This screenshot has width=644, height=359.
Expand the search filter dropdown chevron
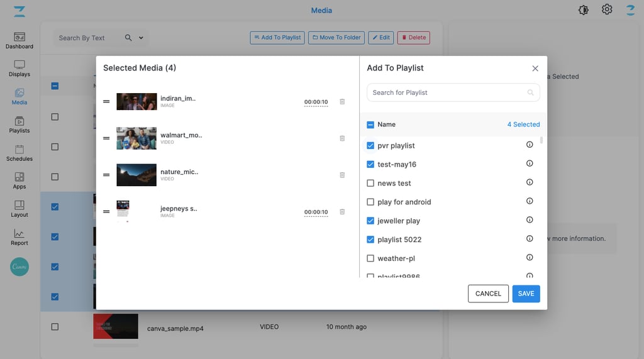(x=141, y=38)
